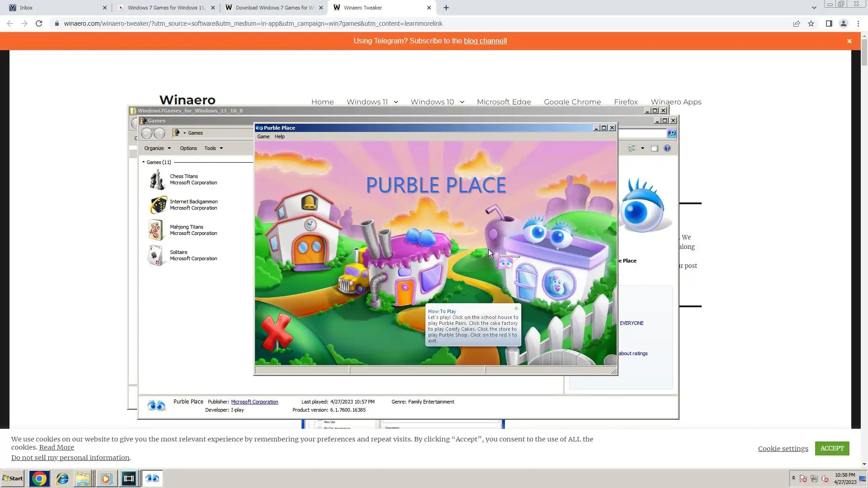Open the Internet Backgammon game icon
The height and width of the screenshot is (488, 868).
coord(158,205)
